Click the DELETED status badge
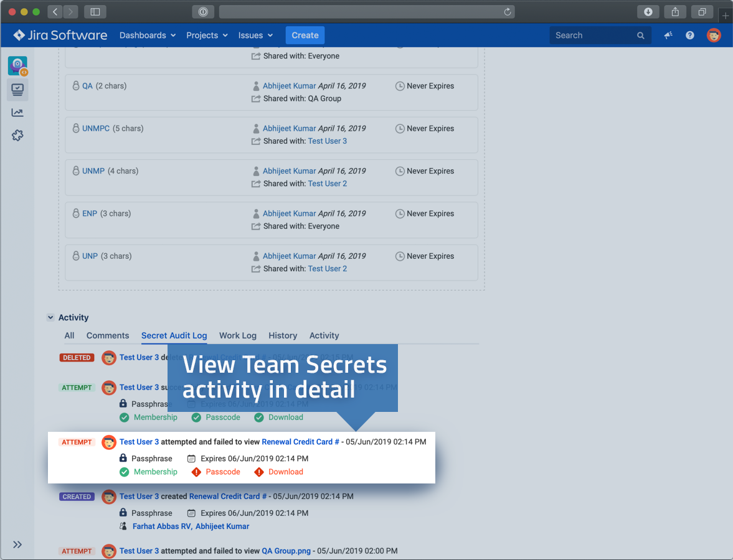The image size is (733, 560). click(77, 358)
